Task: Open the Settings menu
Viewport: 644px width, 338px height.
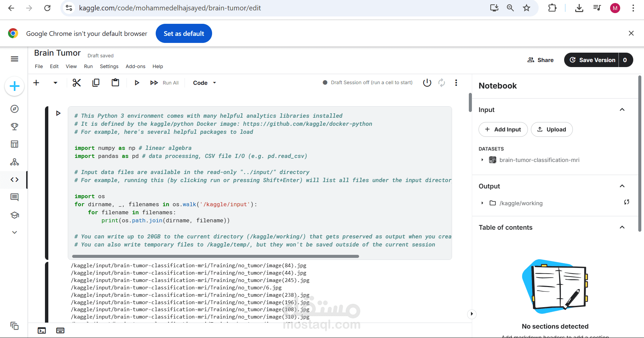Action: tap(109, 66)
